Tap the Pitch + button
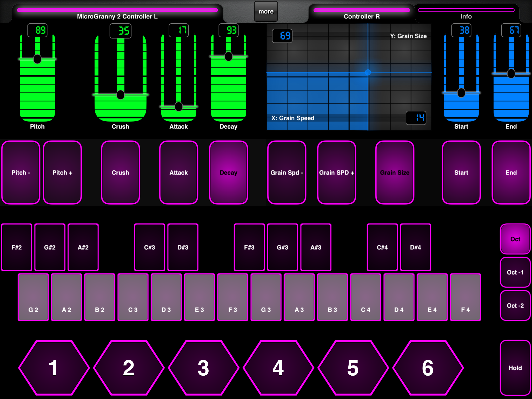The image size is (532, 399). coord(62,172)
